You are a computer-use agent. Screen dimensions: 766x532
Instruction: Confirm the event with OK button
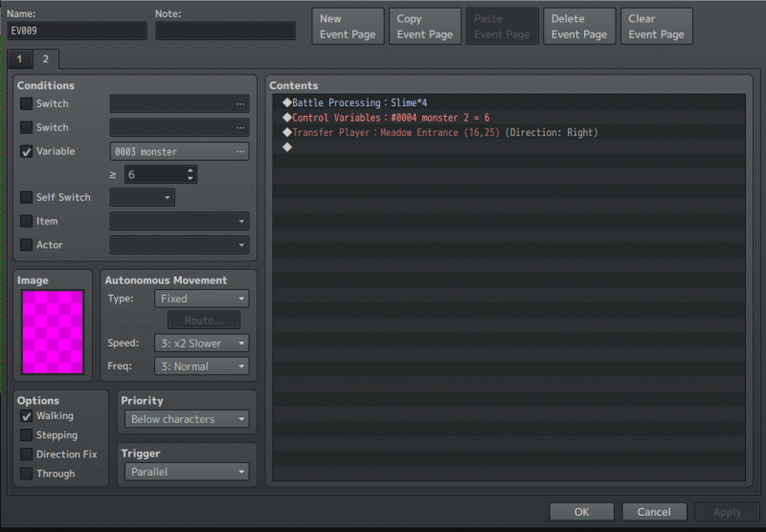click(x=581, y=512)
